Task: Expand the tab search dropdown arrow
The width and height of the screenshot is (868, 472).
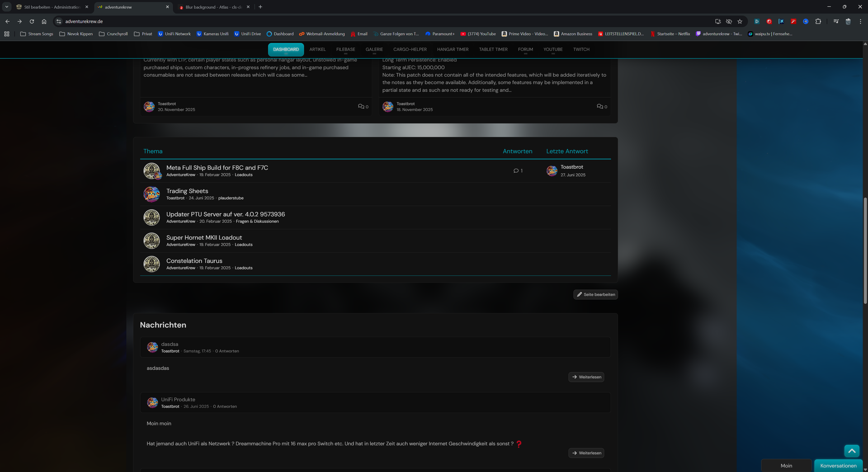Action: click(7, 7)
